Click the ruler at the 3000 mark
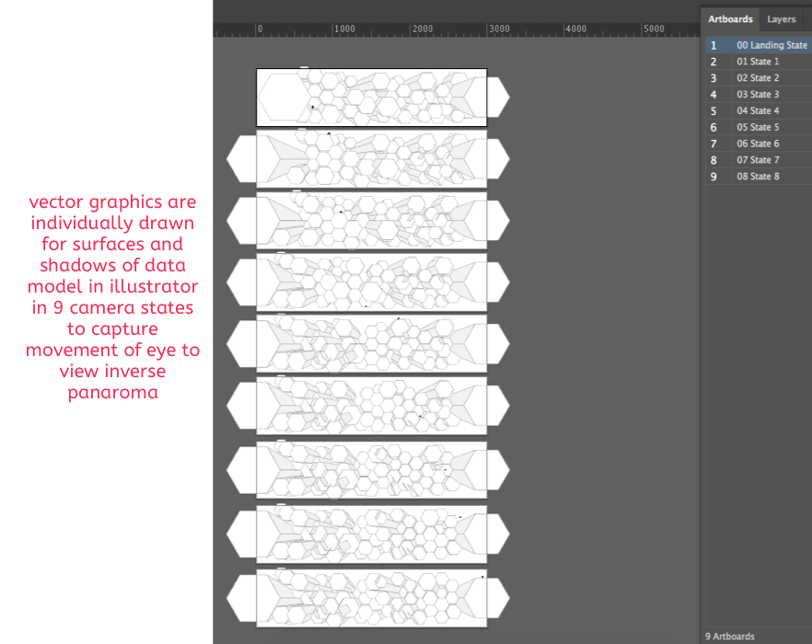812x644 pixels. click(488, 29)
